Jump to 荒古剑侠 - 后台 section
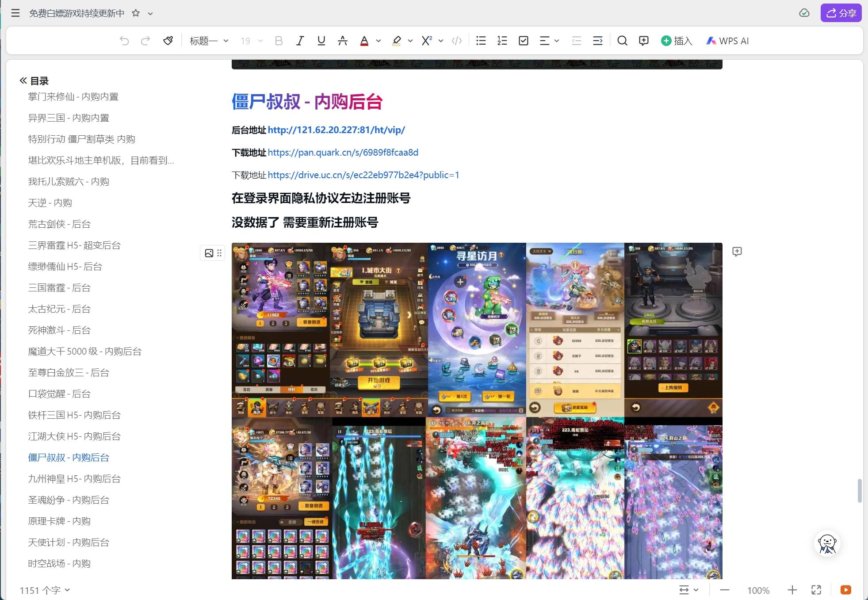The height and width of the screenshot is (600, 868). pyautogui.click(x=59, y=224)
